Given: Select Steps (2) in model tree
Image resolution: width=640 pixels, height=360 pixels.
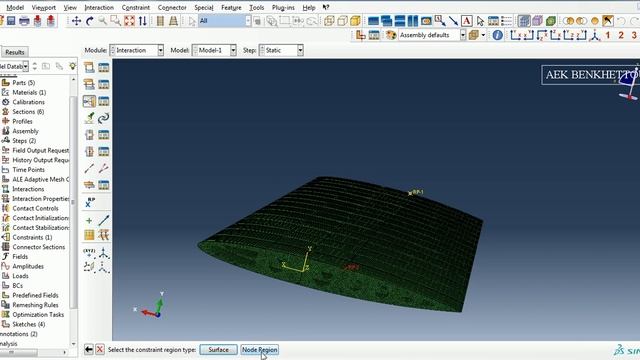Looking at the screenshot, I should tap(24, 140).
